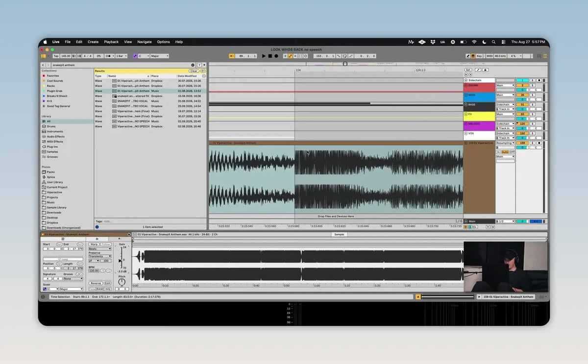Solo the DRUMS track

[532, 85]
